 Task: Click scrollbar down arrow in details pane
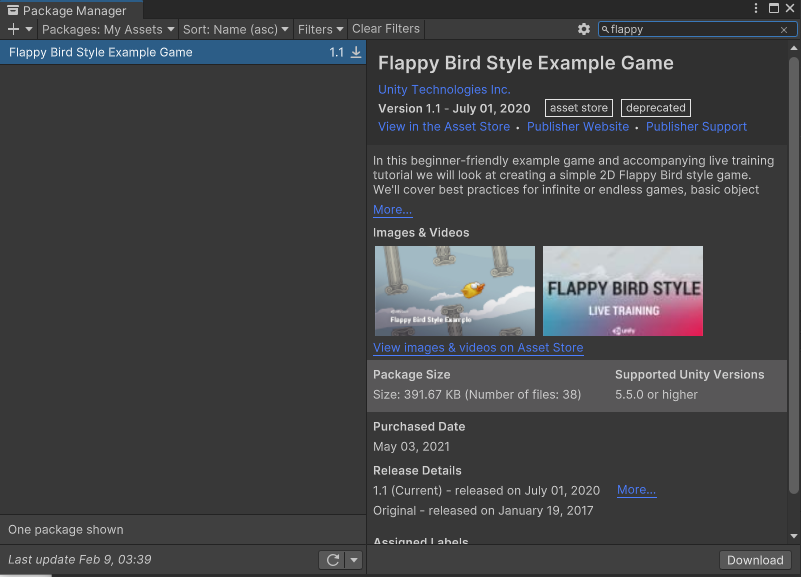click(x=793, y=536)
